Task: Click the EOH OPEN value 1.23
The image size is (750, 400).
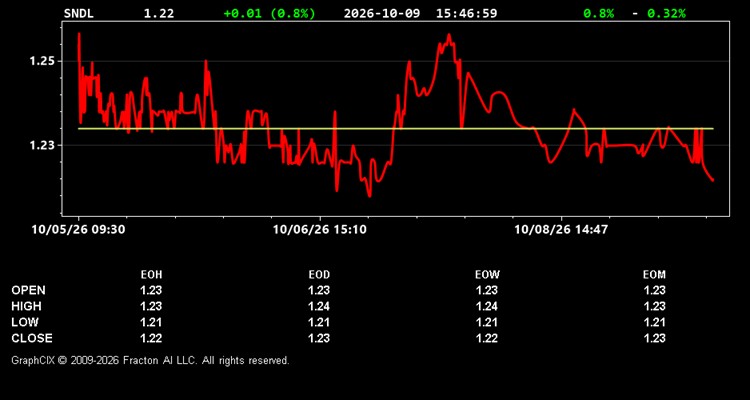Action: [x=151, y=290]
